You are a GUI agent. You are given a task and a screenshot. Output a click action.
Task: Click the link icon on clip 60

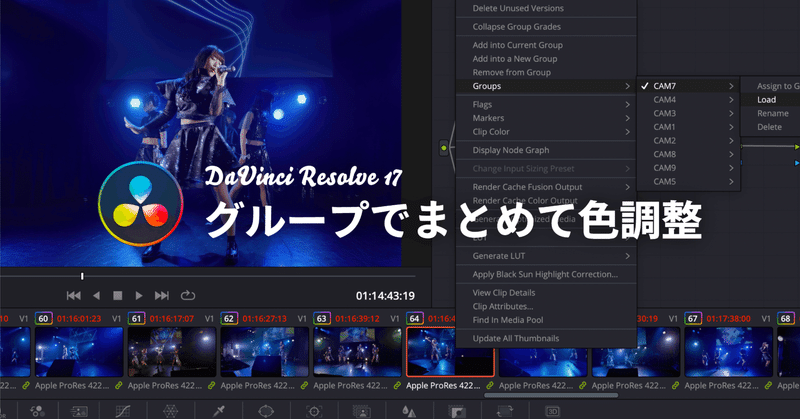click(118, 385)
